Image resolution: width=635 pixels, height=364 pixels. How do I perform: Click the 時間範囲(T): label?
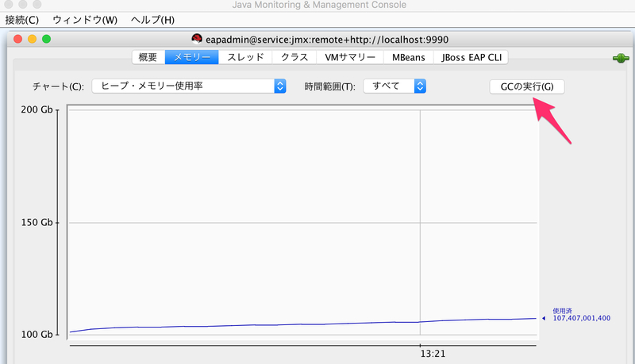329,86
